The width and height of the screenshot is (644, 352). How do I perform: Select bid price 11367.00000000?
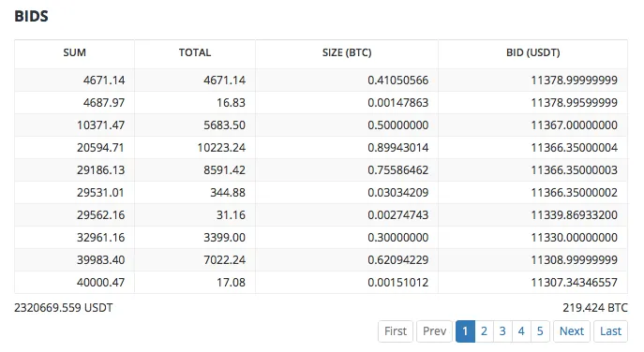[x=575, y=125]
